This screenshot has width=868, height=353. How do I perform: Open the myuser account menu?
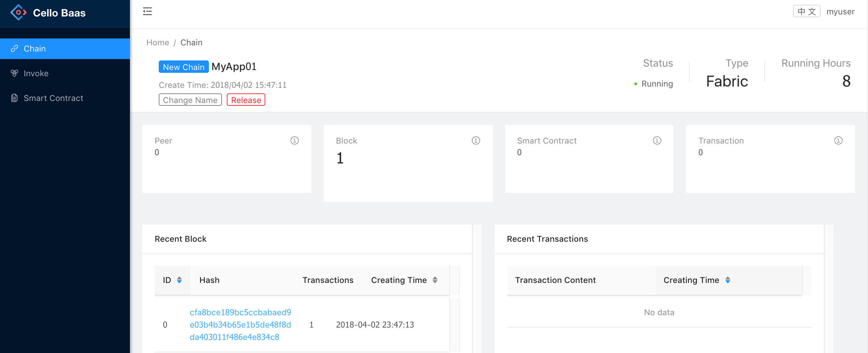pos(841,12)
